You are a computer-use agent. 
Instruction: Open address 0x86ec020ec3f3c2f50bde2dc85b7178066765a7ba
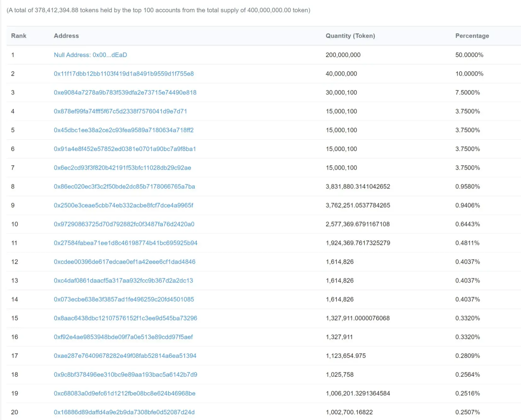coord(124,187)
